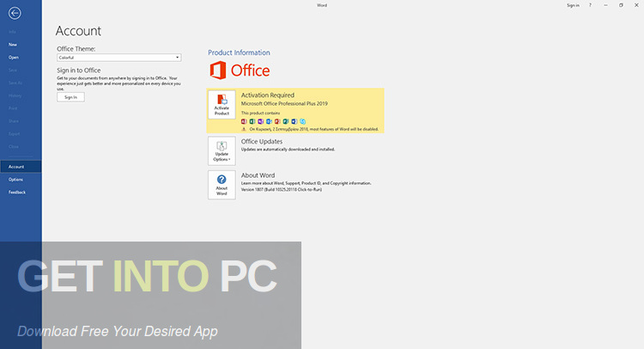Minimize the Word window
This screenshot has width=644, height=349.
pyautogui.click(x=605, y=5)
